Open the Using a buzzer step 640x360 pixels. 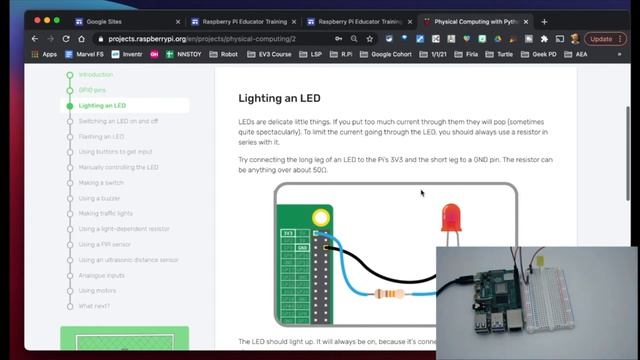coord(99,198)
